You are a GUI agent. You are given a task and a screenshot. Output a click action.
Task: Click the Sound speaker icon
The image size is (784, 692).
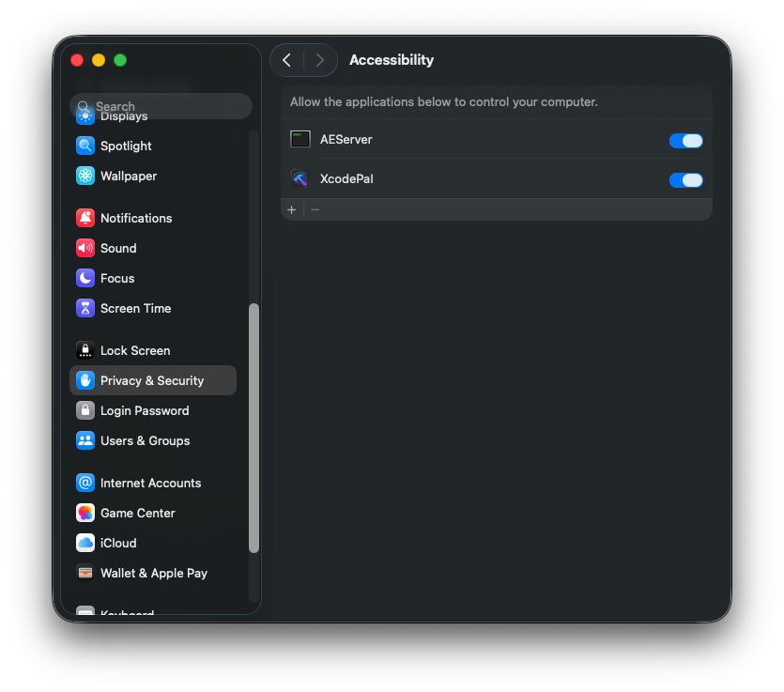pyautogui.click(x=85, y=248)
